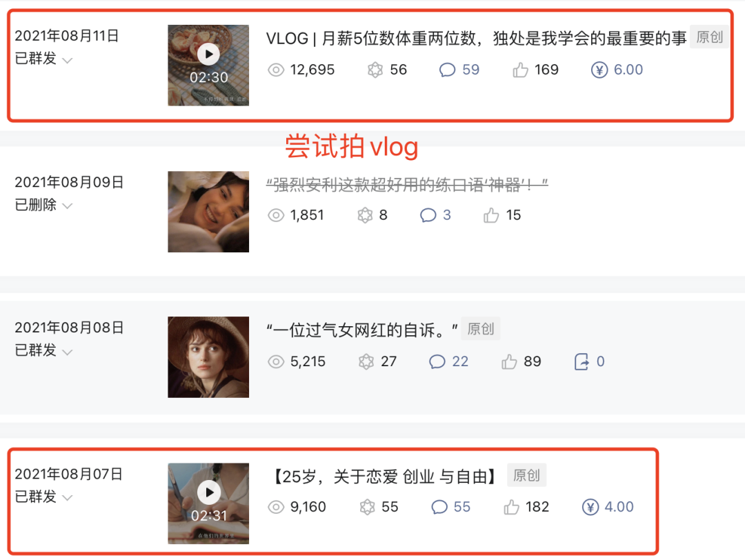Click the yen reward icon showing 6.00
Screen dimensions: 745x560
(599, 70)
